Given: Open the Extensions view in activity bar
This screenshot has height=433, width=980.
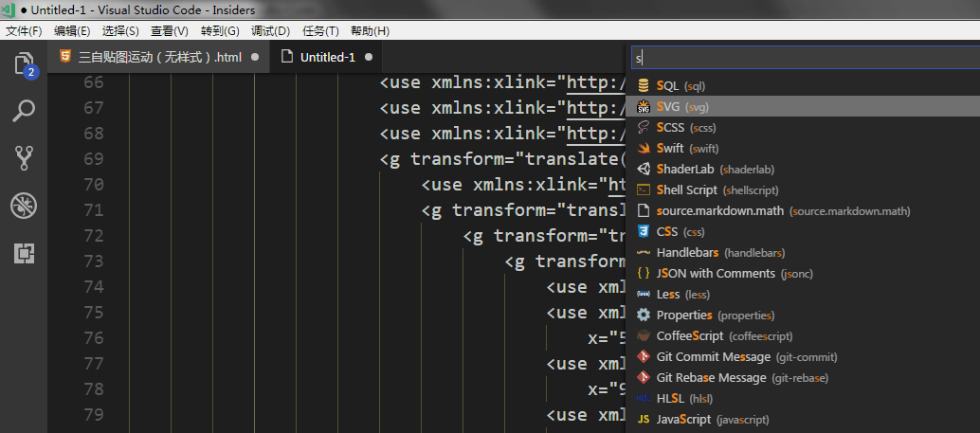Looking at the screenshot, I should point(24,253).
